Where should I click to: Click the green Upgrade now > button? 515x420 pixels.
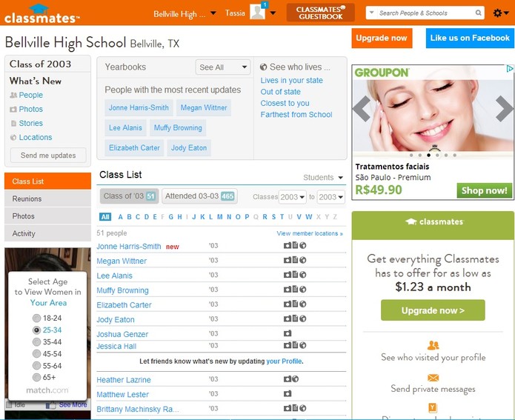pos(433,310)
